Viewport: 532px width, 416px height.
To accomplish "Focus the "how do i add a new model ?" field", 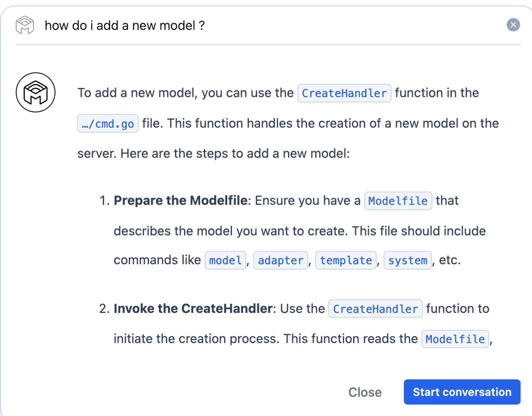I will click(124, 26).
